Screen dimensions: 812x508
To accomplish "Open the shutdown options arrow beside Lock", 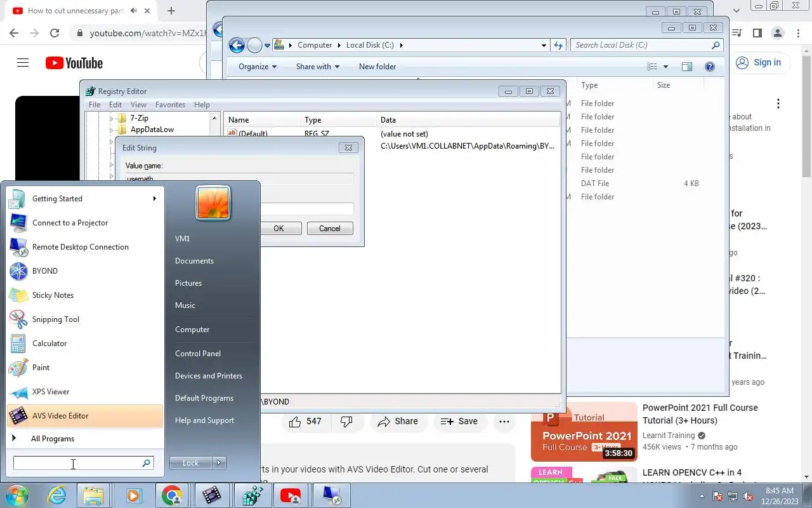I will pyautogui.click(x=219, y=463).
